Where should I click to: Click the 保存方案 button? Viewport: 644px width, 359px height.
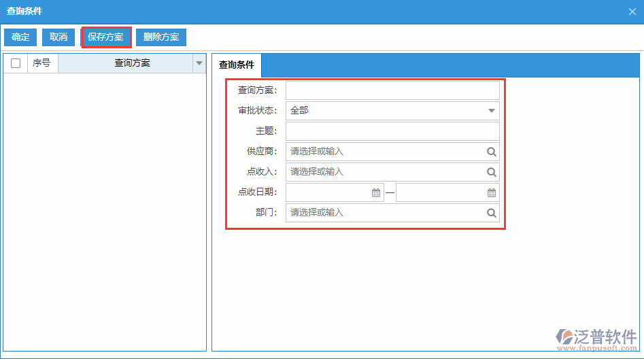click(106, 37)
